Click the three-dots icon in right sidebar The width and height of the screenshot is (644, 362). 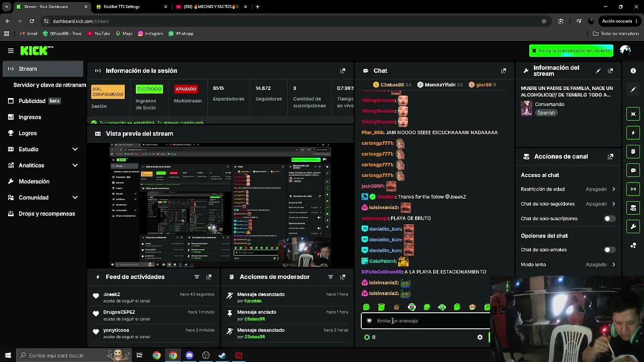[633, 245]
